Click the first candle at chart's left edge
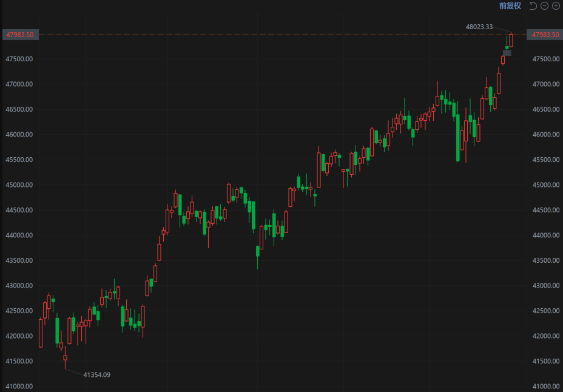The height and width of the screenshot is (392, 563). [41, 333]
